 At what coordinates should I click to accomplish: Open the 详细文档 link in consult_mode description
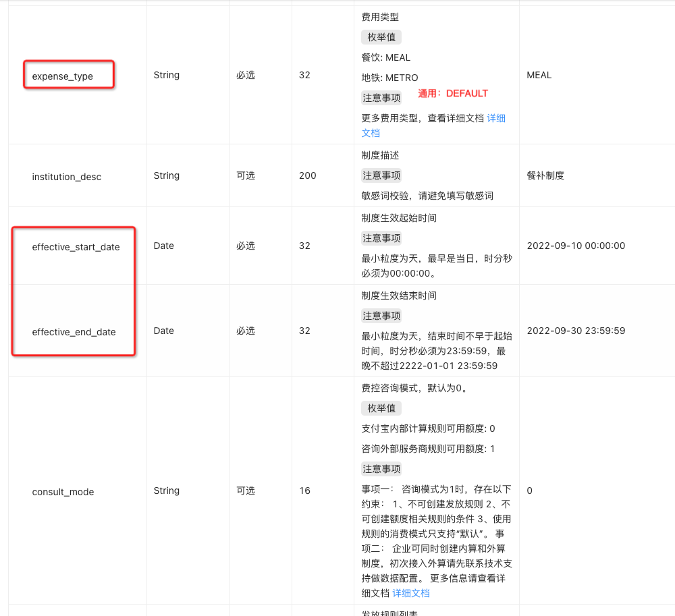coord(410,593)
